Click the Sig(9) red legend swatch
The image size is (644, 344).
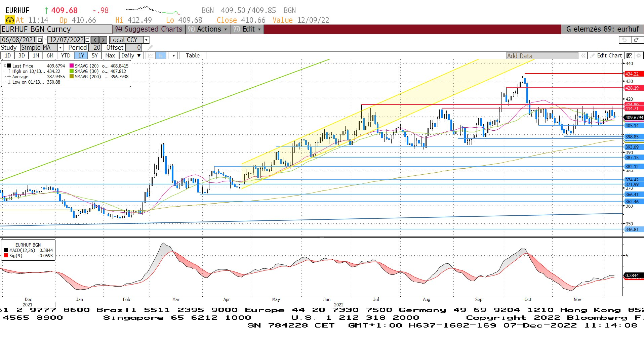pos(6,256)
